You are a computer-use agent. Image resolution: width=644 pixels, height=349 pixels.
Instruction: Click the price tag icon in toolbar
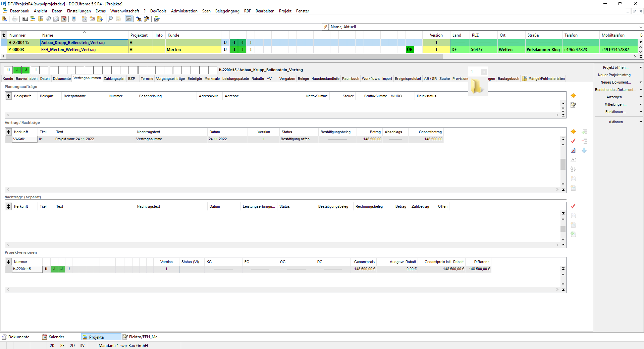48,19
